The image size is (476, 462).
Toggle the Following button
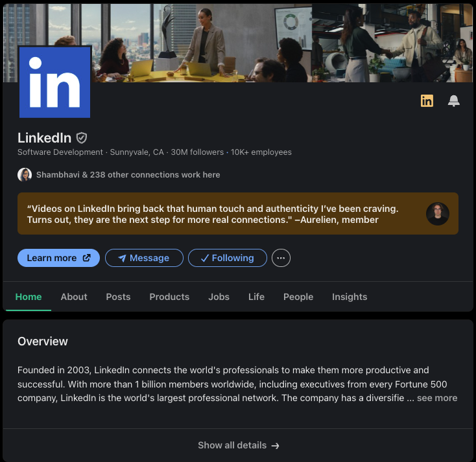(x=228, y=258)
